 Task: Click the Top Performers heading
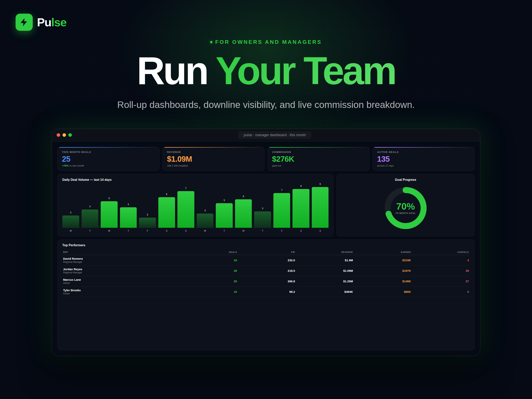74,245
